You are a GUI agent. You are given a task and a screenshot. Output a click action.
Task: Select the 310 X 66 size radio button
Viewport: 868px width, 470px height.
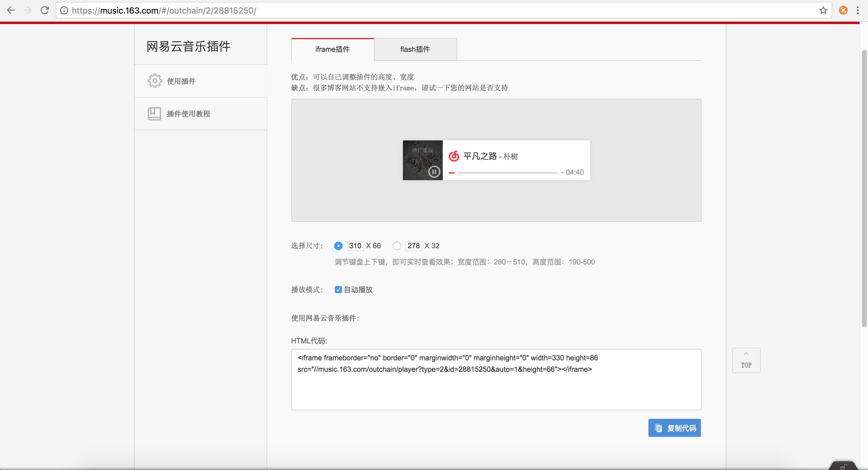pos(338,246)
